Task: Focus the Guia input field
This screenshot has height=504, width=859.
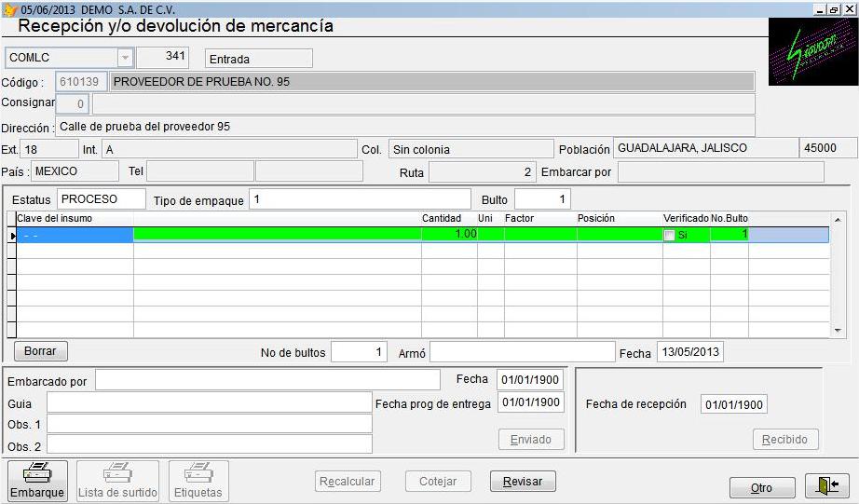Action: pos(209,402)
